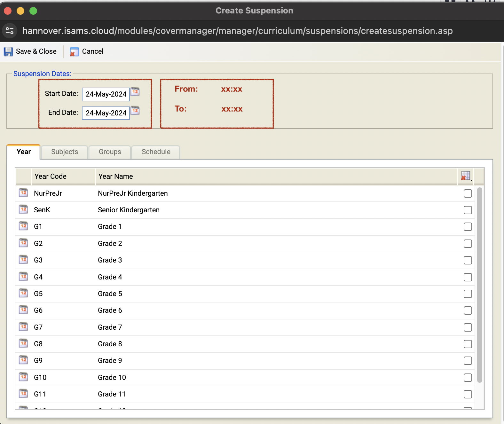The width and height of the screenshot is (504, 424).
Task: Open the Start Date calendar picker
Action: pos(135,92)
